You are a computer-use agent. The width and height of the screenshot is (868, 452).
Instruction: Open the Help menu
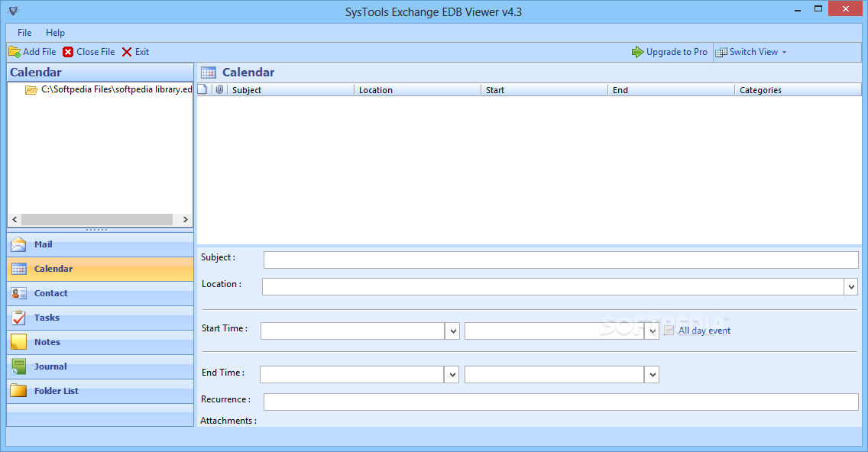pos(55,33)
